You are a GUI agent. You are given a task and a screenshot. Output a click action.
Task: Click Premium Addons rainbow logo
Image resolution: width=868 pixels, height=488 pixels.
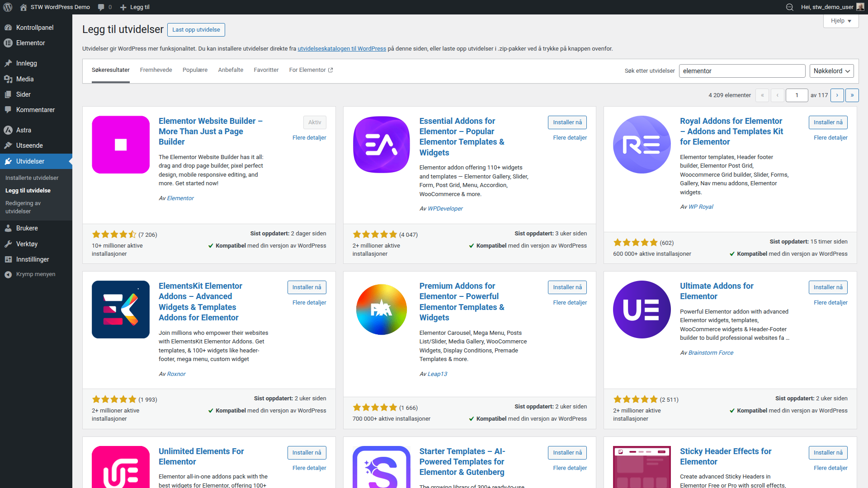382,310
